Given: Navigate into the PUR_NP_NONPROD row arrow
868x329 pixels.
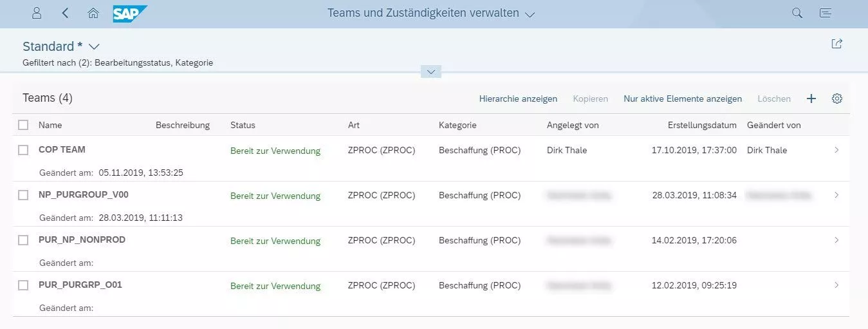Looking at the screenshot, I should point(836,240).
